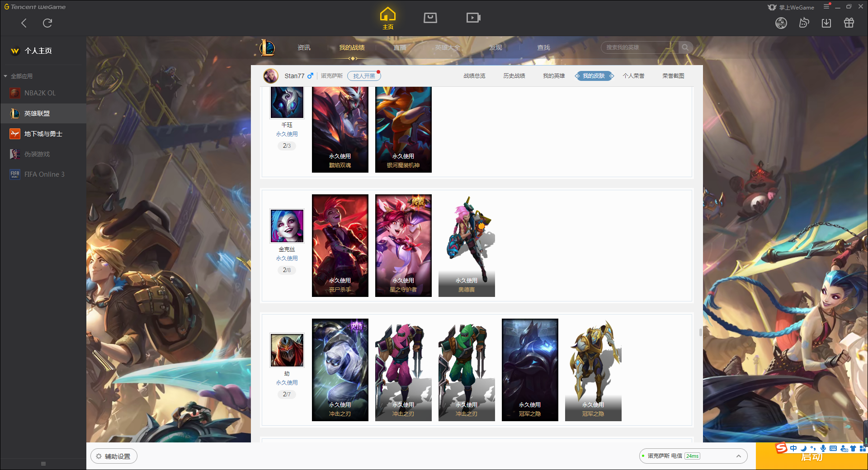The image size is (868, 470).
Task: Click the Sogou microphone voice input icon
Action: (x=823, y=448)
